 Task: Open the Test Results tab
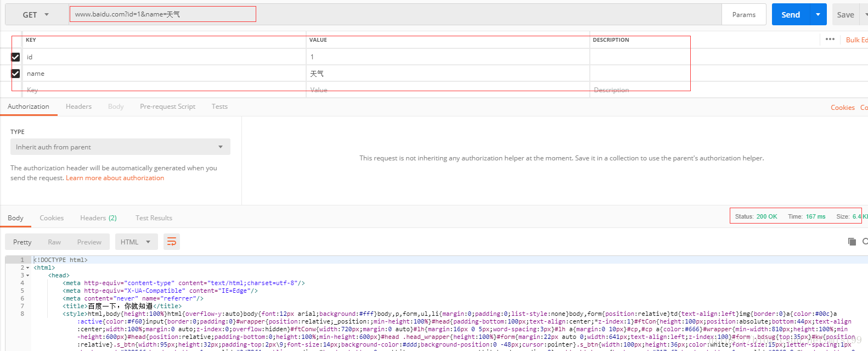point(154,218)
